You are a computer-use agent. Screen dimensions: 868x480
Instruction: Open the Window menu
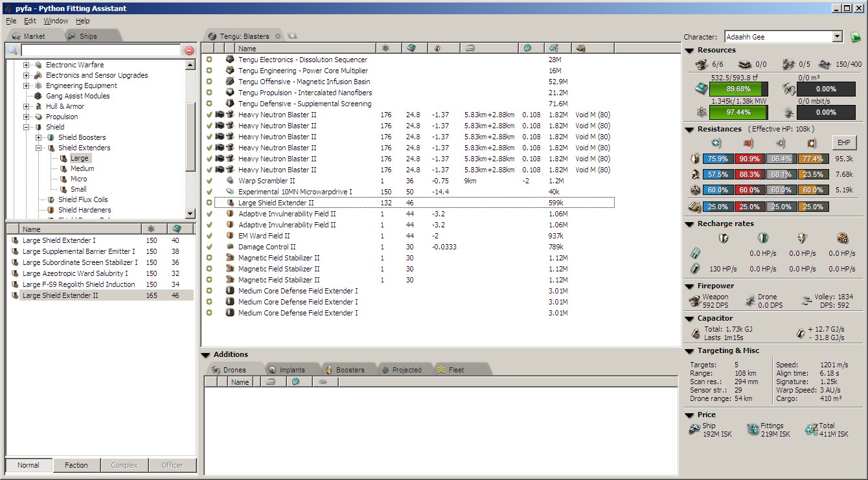click(56, 21)
